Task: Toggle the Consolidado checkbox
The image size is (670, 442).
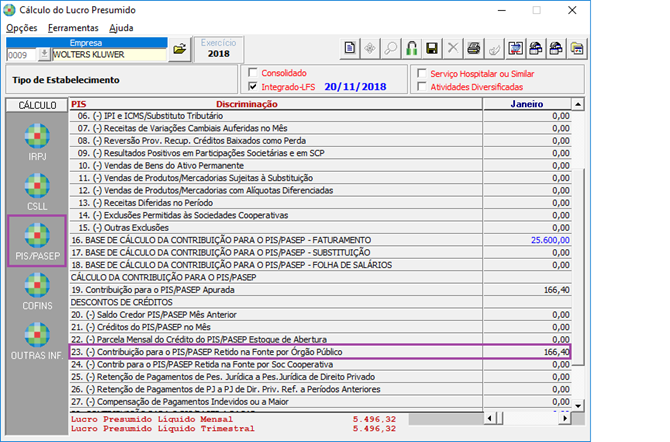Action: tap(253, 72)
